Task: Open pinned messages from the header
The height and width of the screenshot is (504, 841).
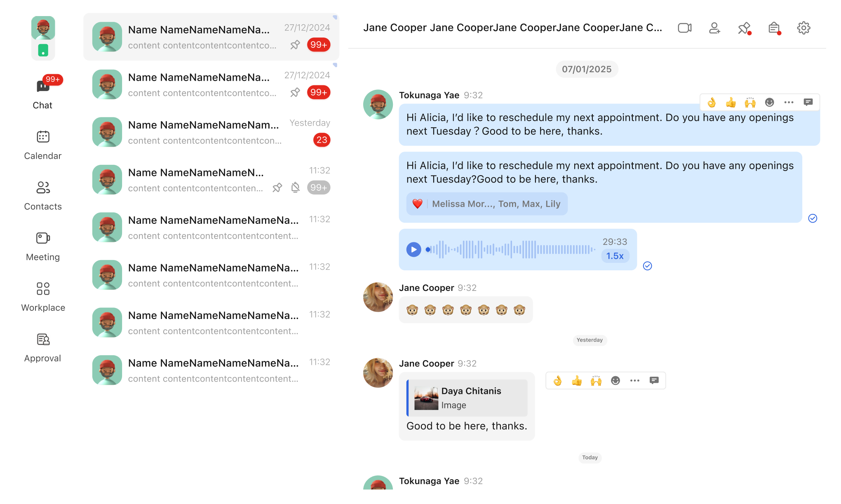Action: (x=744, y=28)
